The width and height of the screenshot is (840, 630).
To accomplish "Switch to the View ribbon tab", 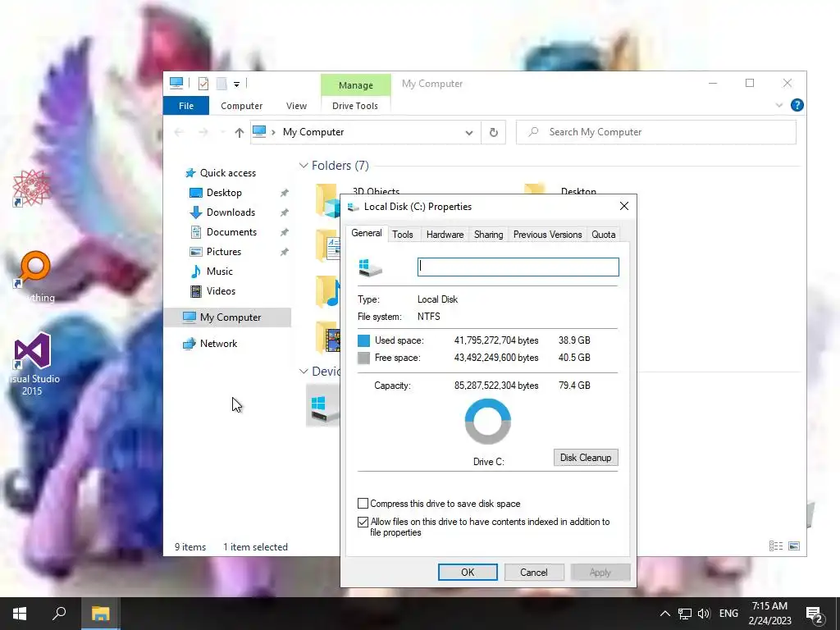I will tap(296, 106).
